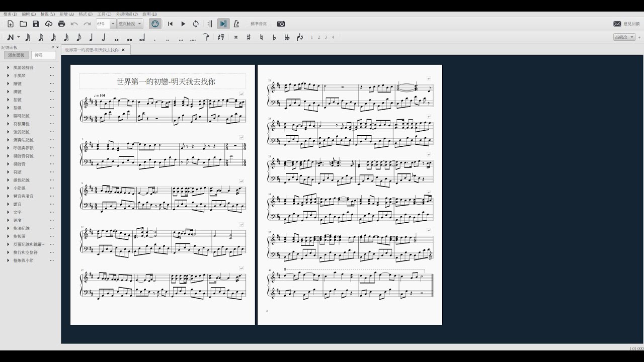This screenshot has height=362, width=644.
Task: Flip the stem direction
Action: click(x=300, y=37)
